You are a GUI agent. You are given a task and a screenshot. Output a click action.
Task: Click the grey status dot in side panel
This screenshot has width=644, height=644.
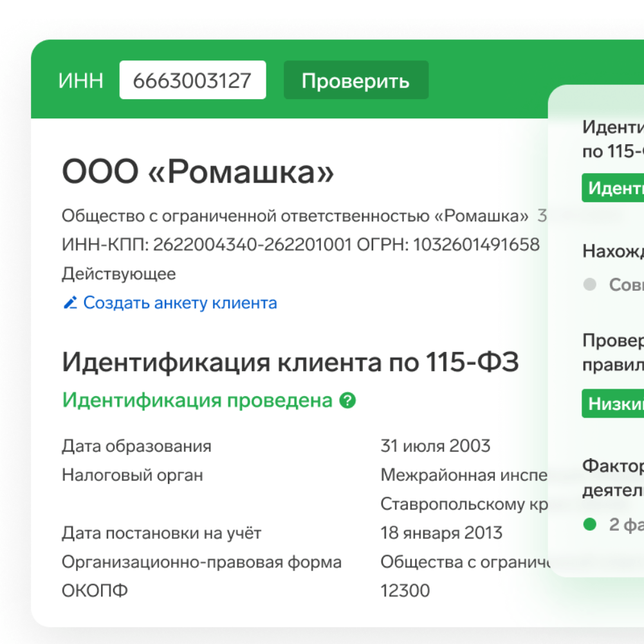click(590, 284)
